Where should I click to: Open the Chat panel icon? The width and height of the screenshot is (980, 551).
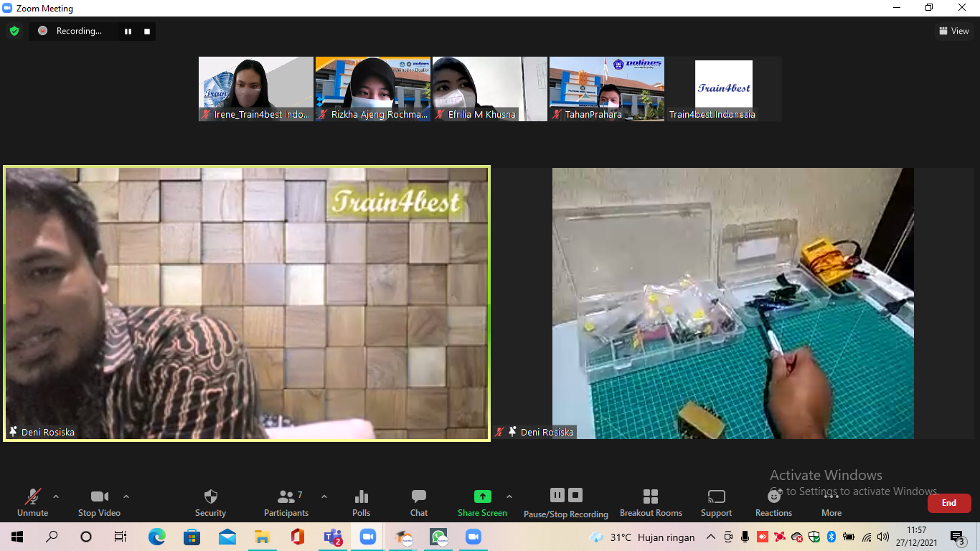[419, 497]
